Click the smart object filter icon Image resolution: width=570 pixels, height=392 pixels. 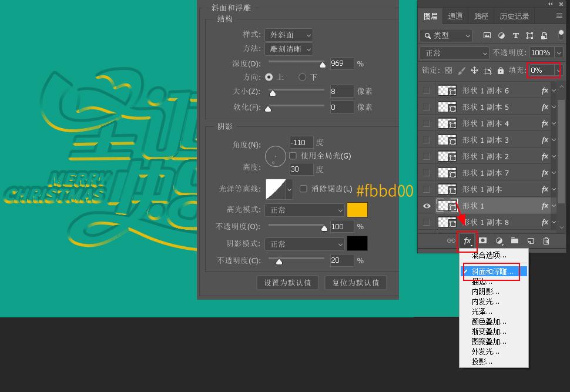(544, 35)
